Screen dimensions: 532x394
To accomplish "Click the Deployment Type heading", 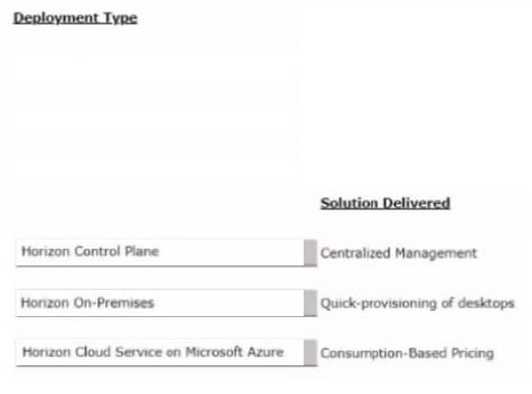I will pyautogui.click(x=75, y=18).
